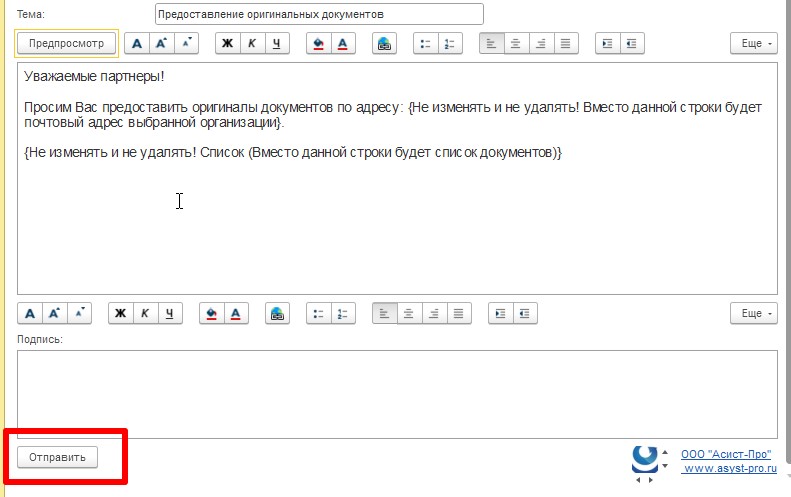Increase font size in top toolbar
Image resolution: width=791 pixels, height=497 pixels.
[161, 43]
